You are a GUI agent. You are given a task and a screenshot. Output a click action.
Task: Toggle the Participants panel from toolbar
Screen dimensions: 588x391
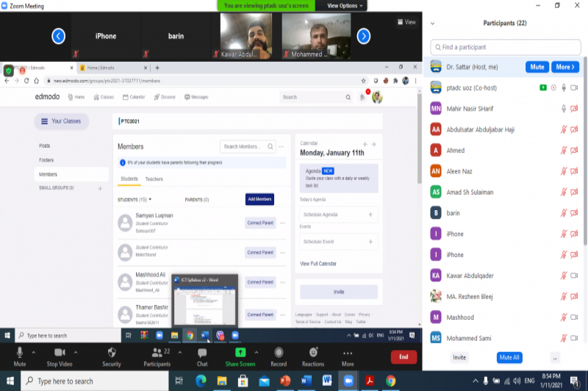coord(157,354)
